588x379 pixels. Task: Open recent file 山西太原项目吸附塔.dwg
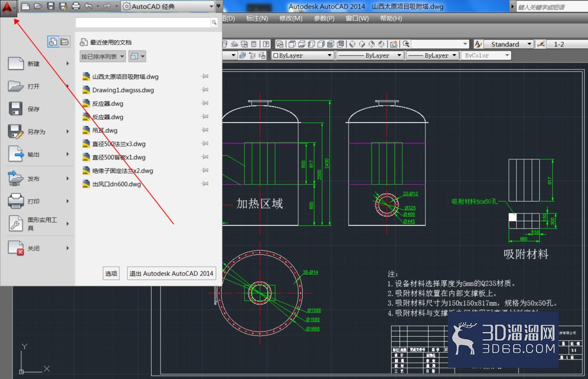pos(125,76)
